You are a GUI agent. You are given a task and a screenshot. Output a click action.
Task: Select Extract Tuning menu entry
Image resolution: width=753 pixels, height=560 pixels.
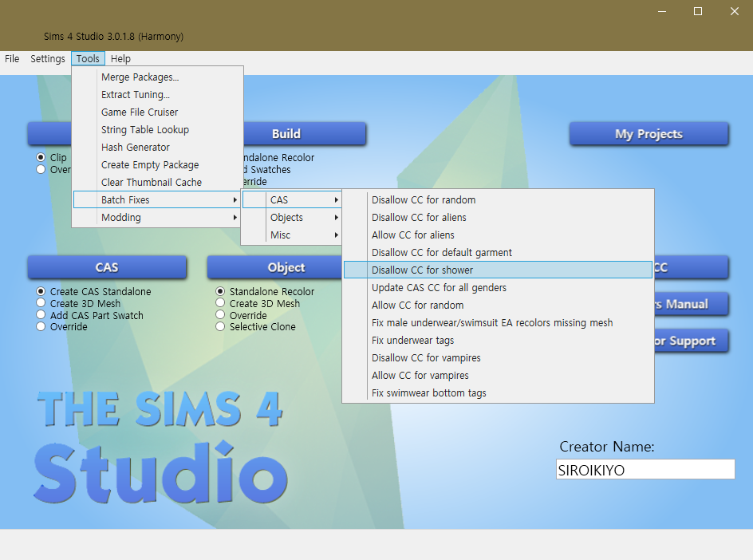157,95
